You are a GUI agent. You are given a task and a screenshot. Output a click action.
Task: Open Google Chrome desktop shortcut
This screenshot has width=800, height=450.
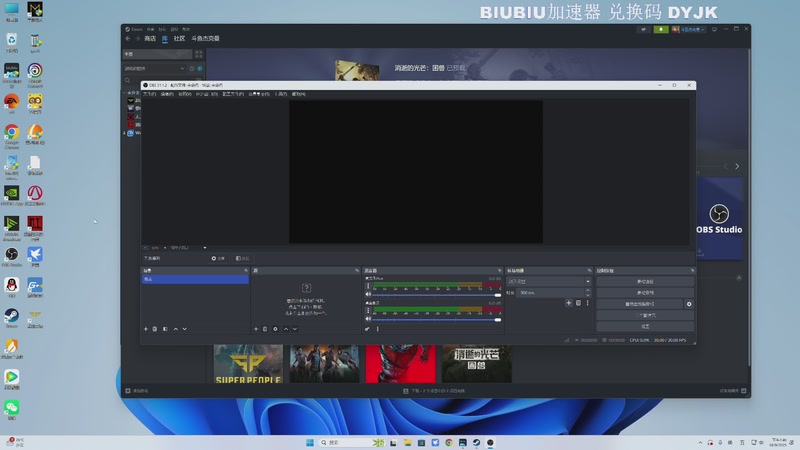coord(11,136)
